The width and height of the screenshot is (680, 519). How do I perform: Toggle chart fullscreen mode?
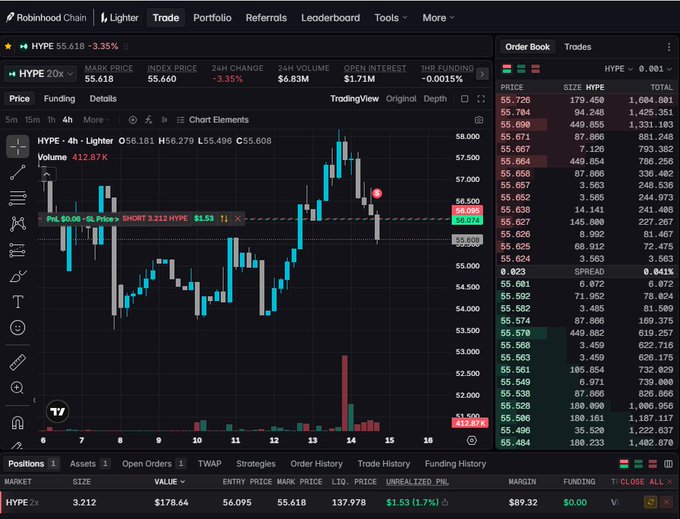point(481,99)
